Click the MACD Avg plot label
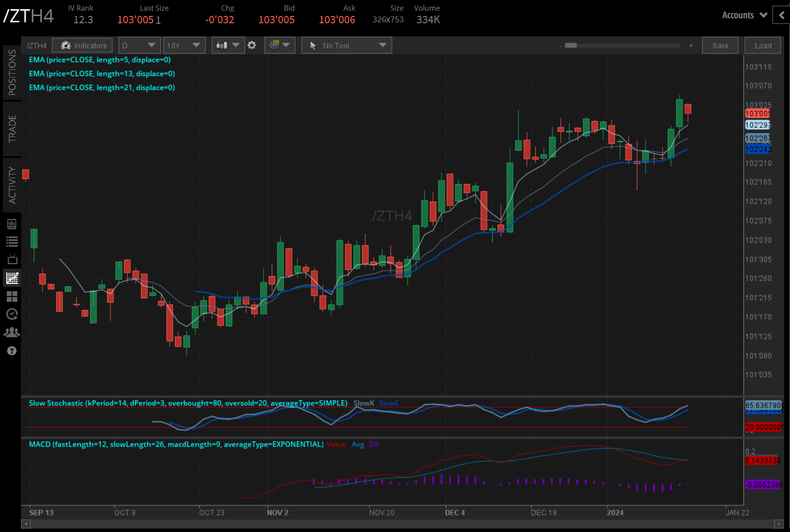The width and height of the screenshot is (790, 532). (358, 444)
